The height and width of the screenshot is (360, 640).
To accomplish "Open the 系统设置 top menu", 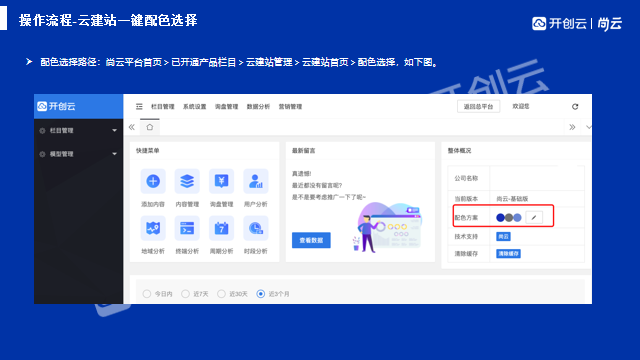I will click(194, 107).
